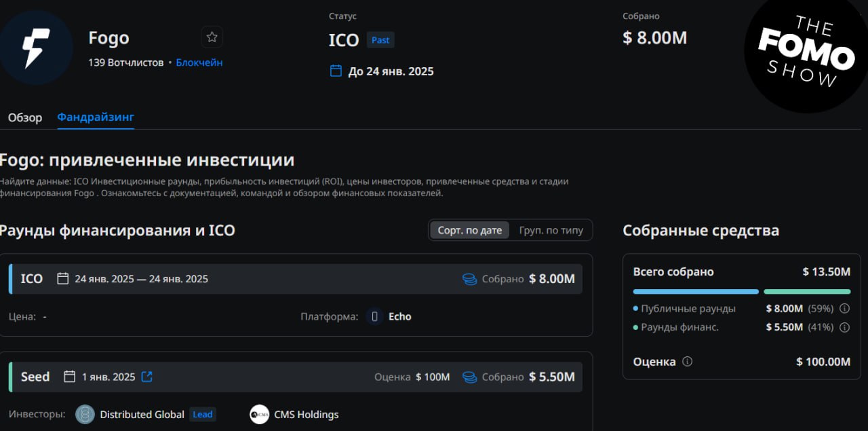Viewport: 868px width, 431px height.
Task: Add Fogo to watchlist via star icon
Action: pos(212,37)
